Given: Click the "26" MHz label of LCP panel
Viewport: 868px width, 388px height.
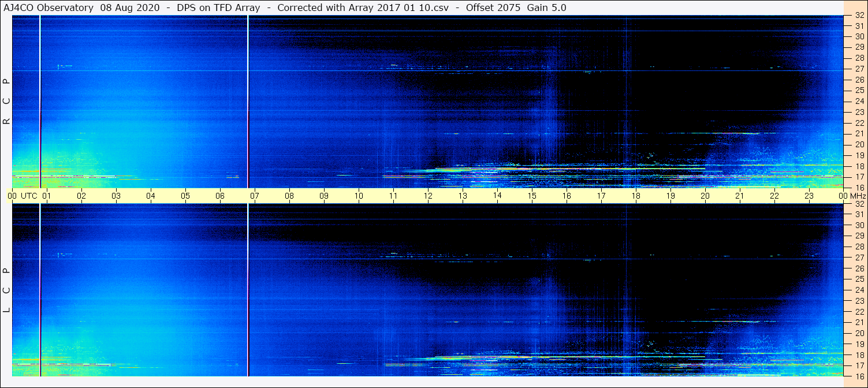Looking at the screenshot, I should click(x=859, y=268).
